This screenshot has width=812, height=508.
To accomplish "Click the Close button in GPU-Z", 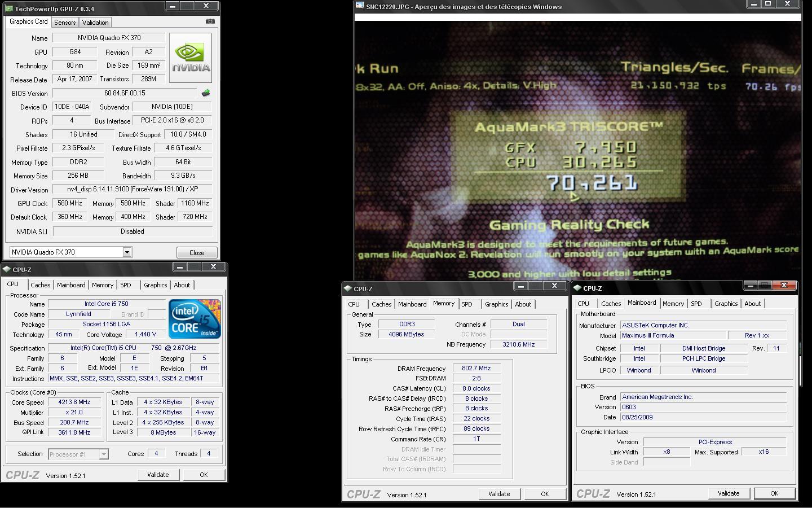I will coord(197,252).
